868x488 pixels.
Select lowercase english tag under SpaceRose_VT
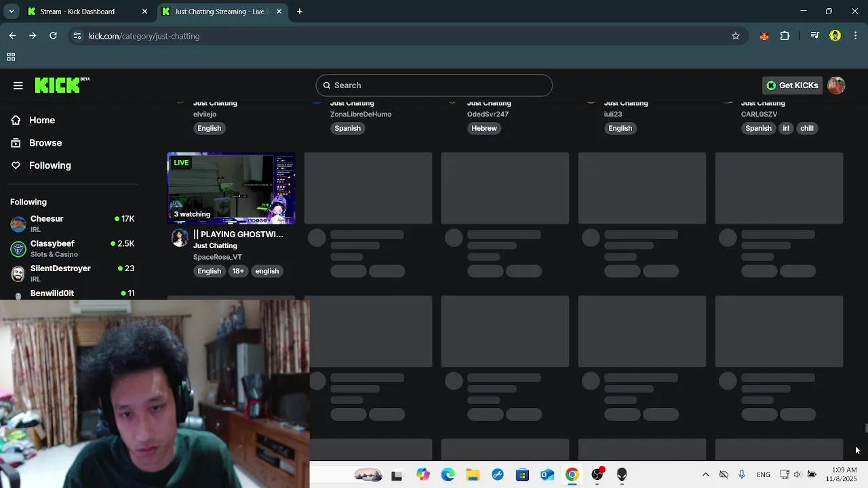click(267, 271)
